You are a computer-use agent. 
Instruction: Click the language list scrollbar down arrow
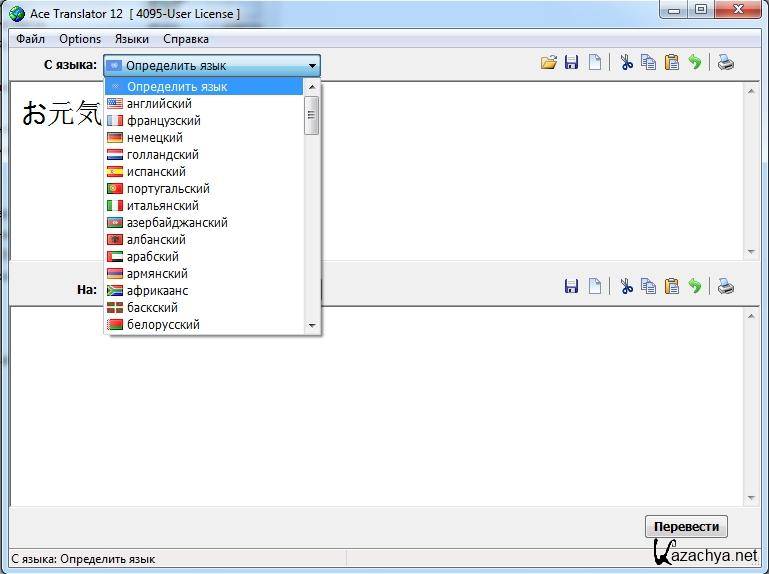coord(312,326)
